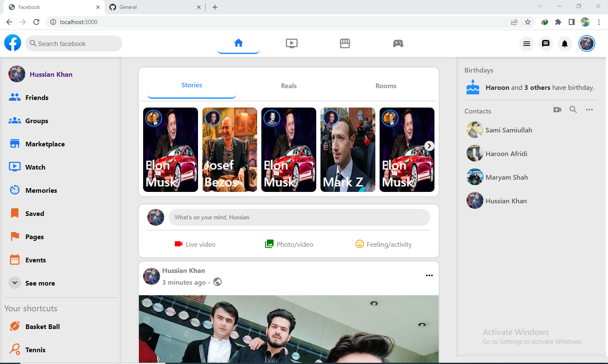Start a new video call room in Contacts
This screenshot has width=608, height=364.
coord(557,110)
